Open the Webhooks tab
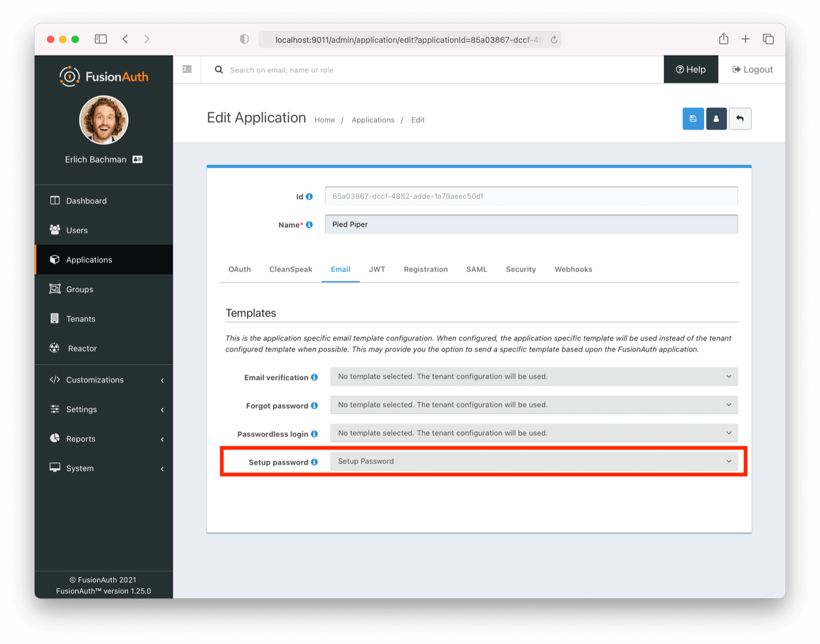 pyautogui.click(x=573, y=269)
